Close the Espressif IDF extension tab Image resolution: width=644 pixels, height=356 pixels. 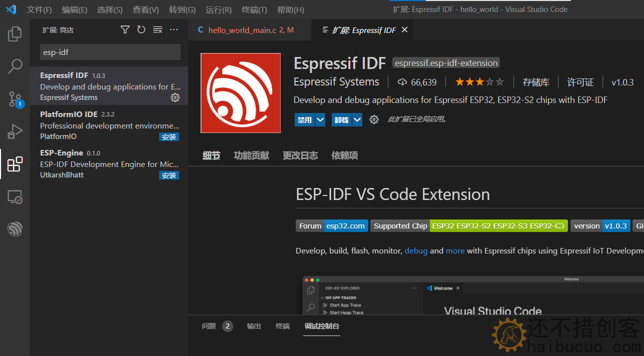(x=404, y=30)
